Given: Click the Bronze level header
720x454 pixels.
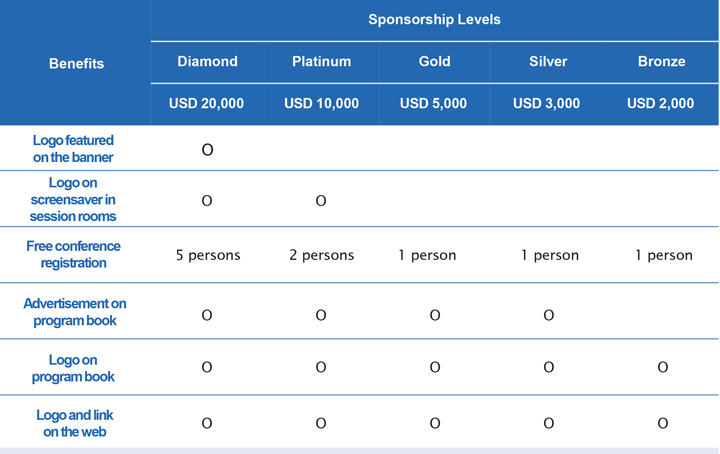Looking at the screenshot, I should 661,62.
